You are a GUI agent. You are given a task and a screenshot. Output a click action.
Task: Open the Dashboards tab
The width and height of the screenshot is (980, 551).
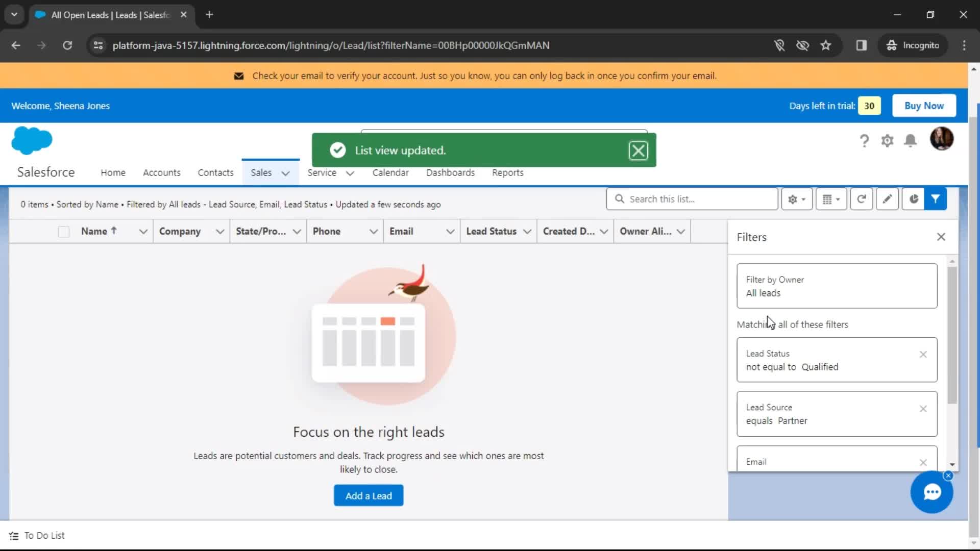[450, 172]
